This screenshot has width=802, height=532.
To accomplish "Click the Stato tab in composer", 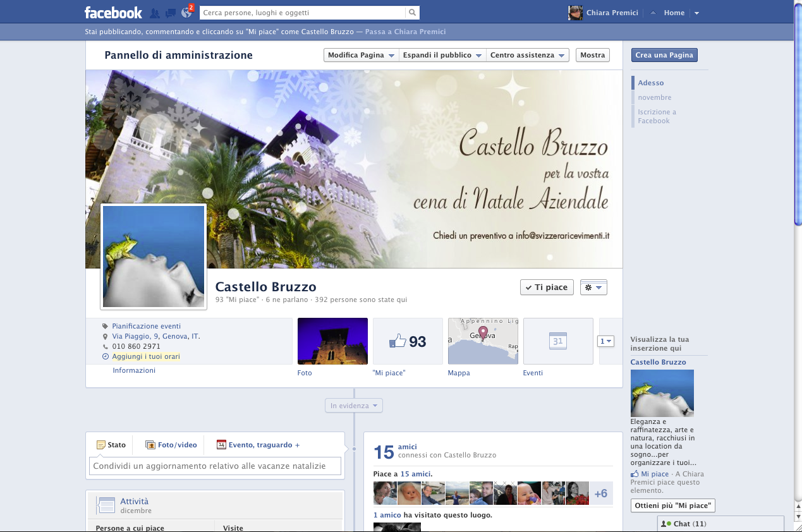I will click(111, 445).
